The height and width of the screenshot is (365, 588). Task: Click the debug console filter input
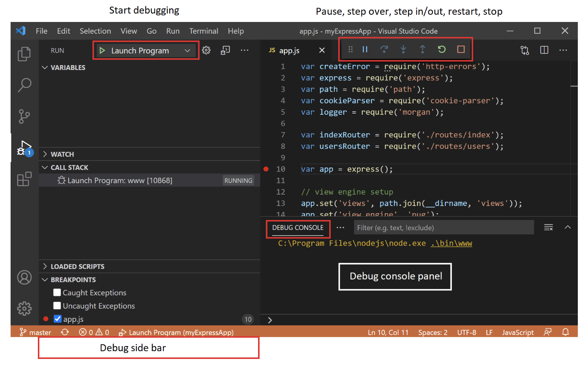tap(444, 228)
